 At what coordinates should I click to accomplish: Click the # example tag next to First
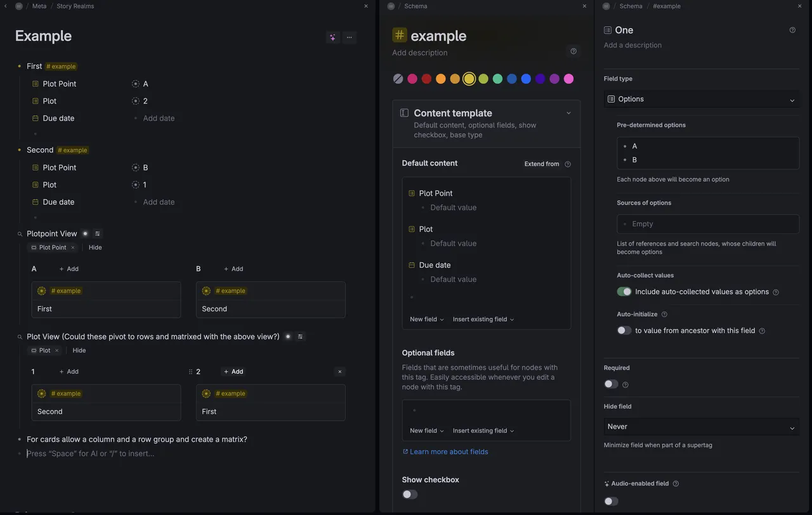(x=61, y=66)
